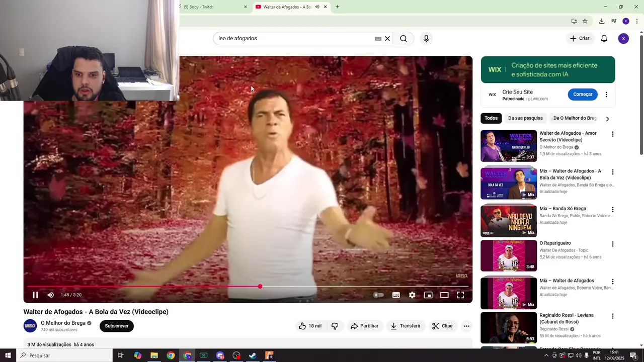Toggle the autoplay switch in player

point(378,295)
